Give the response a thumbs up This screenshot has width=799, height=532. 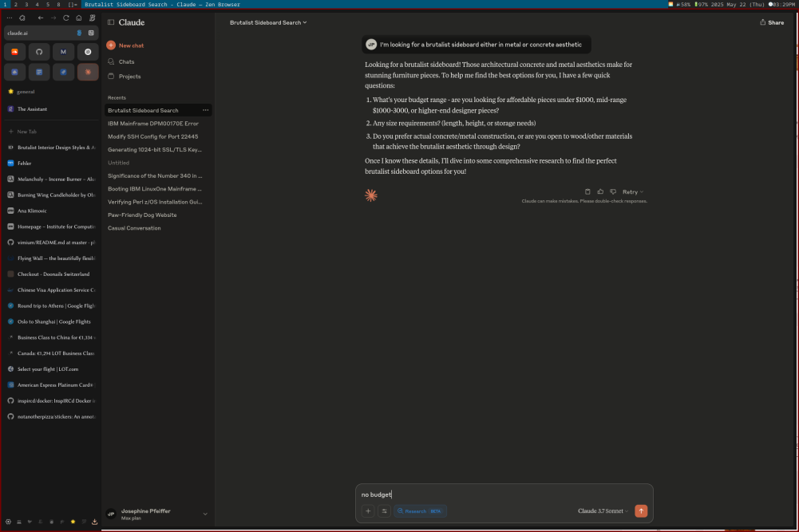[x=600, y=191]
